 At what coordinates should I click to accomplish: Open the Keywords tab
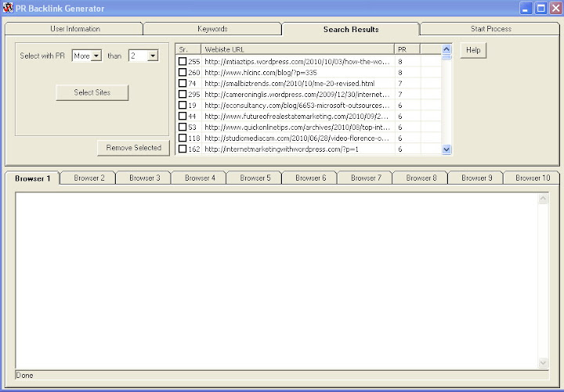point(212,29)
